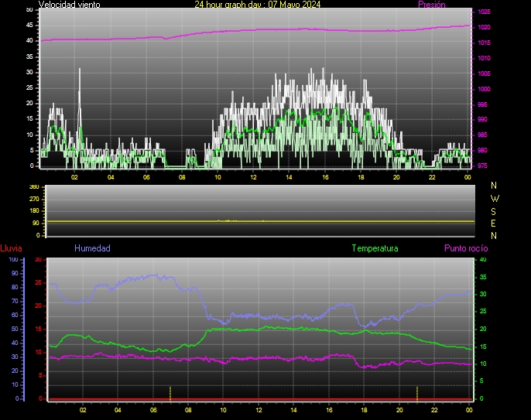Click the green temperature axis value 35
Viewport: 531px width, 420px height.
click(x=483, y=277)
